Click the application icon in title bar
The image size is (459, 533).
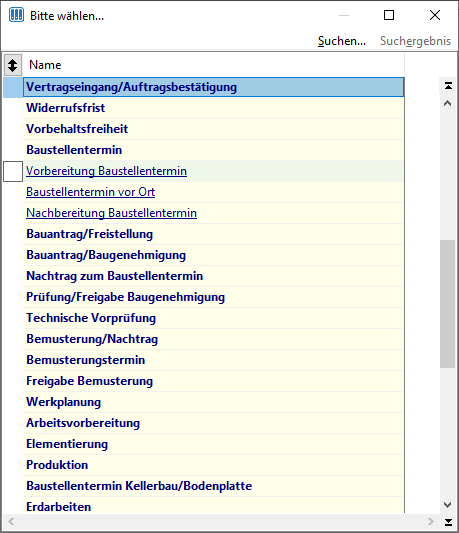[x=16, y=15]
